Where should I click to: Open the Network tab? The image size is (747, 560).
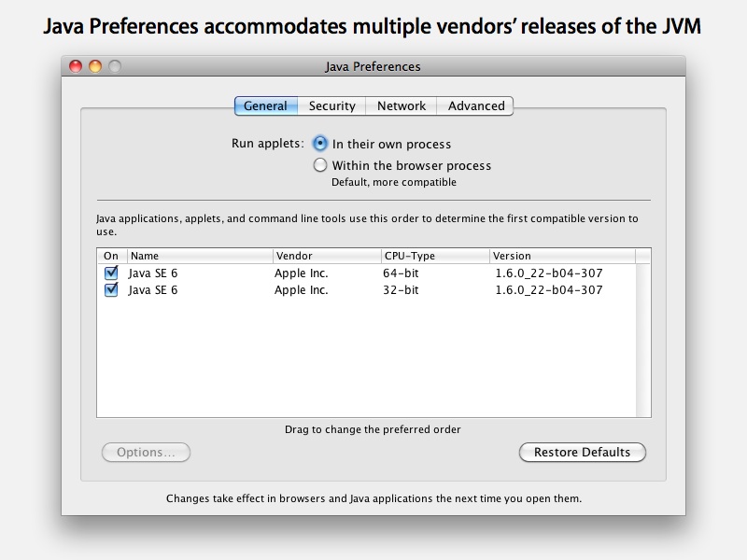(402, 105)
